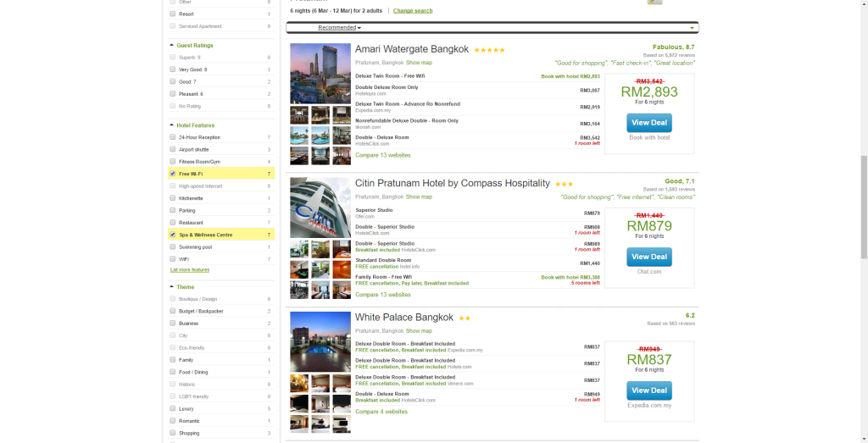Click View Deal for the RM879 offer
The height and width of the screenshot is (443, 868).
[x=649, y=257]
